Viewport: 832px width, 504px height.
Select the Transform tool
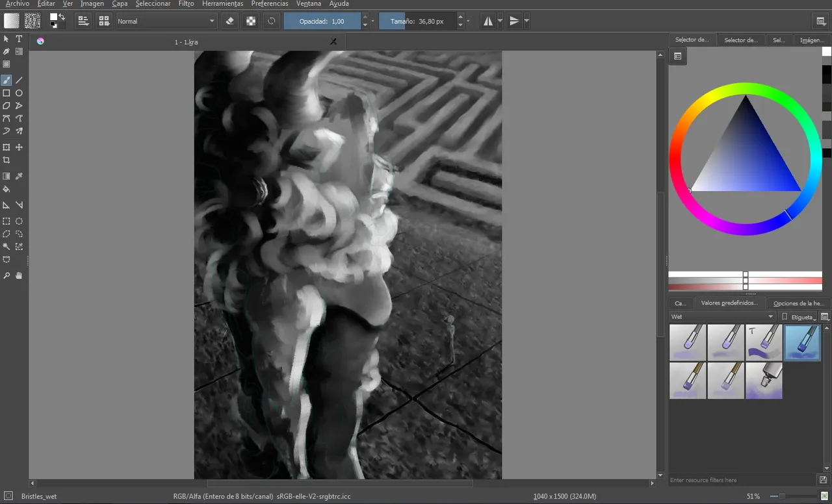point(6,147)
